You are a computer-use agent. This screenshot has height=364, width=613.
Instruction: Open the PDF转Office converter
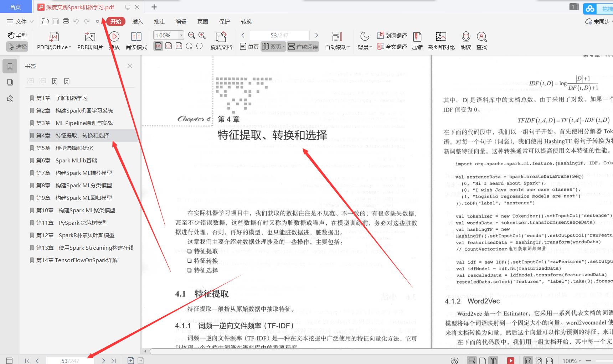pyautogui.click(x=54, y=41)
